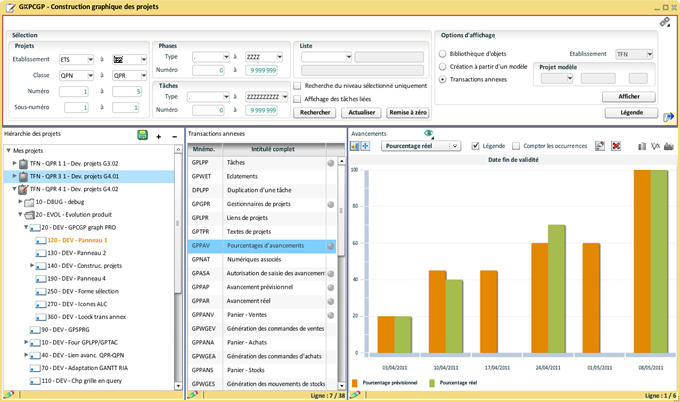Click orange Pourcentage prévisionnel legend swatch

point(355,383)
